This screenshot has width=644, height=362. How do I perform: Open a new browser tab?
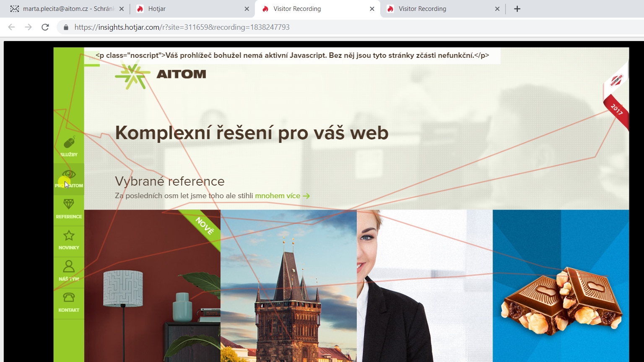517,9
